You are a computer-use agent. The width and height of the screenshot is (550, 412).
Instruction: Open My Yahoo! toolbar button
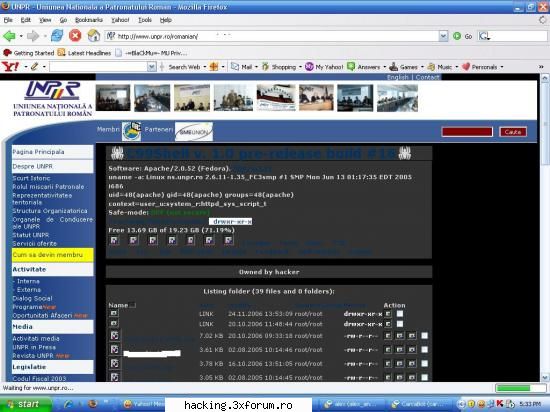point(324,67)
